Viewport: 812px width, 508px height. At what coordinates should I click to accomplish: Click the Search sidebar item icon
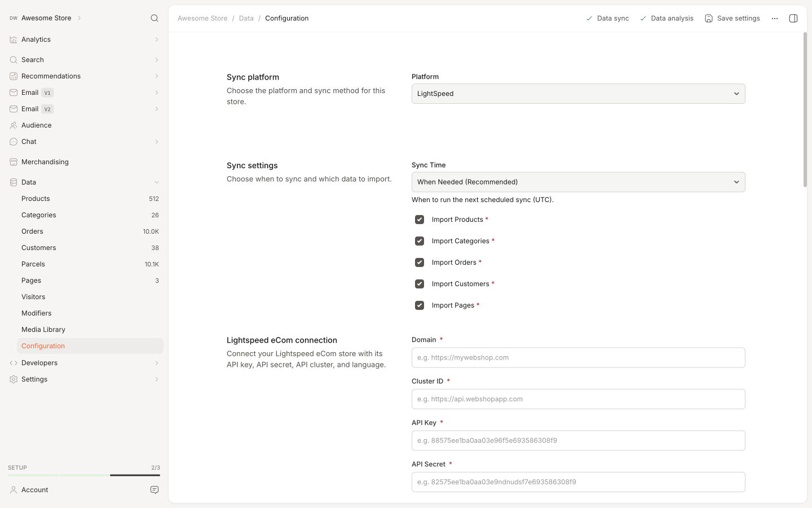(x=14, y=60)
